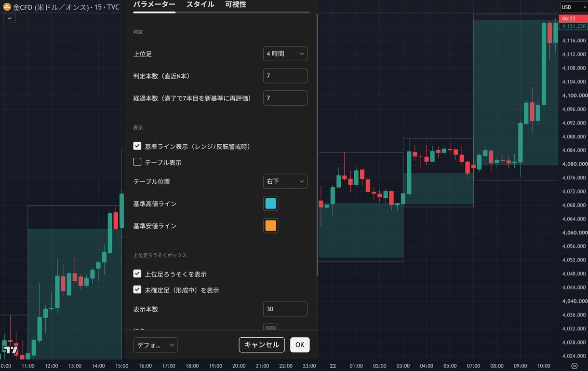Click the 判定本数 input field

coord(285,76)
